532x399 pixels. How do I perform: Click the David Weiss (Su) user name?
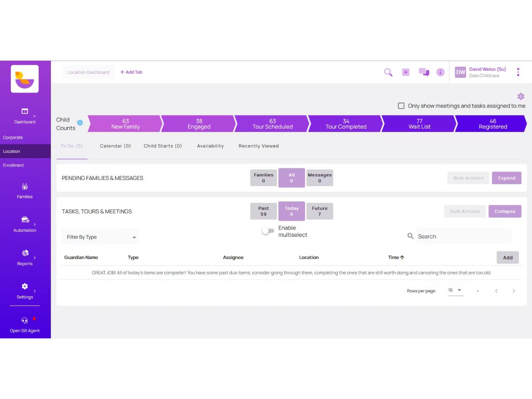click(x=488, y=69)
